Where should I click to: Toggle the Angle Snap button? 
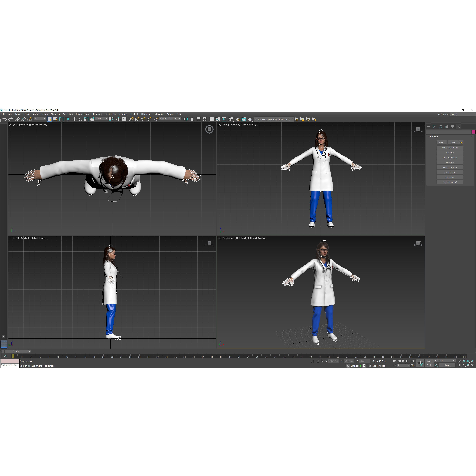137,119
